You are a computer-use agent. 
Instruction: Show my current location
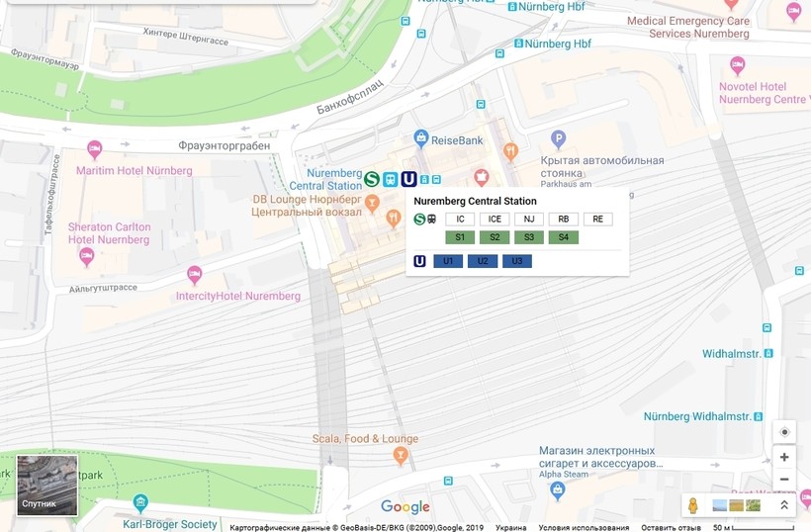[784, 432]
